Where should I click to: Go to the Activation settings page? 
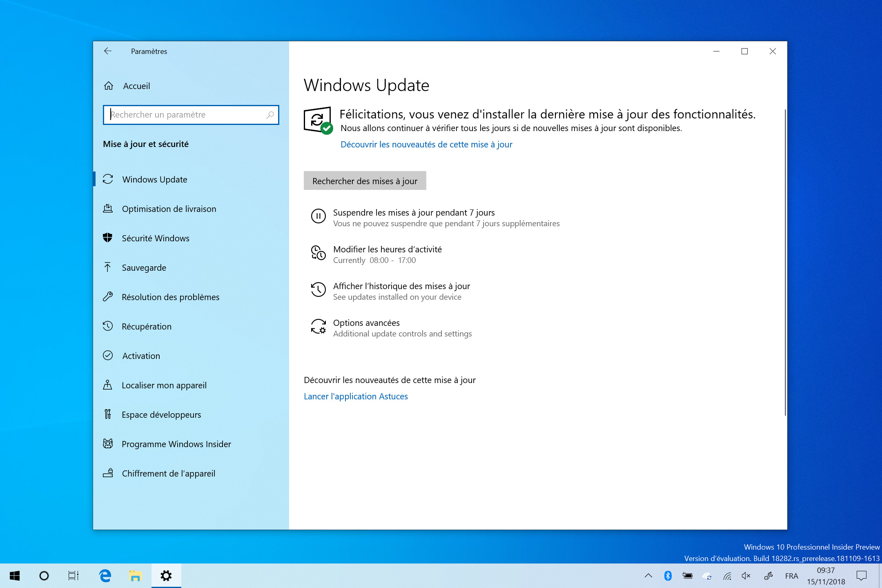141,356
